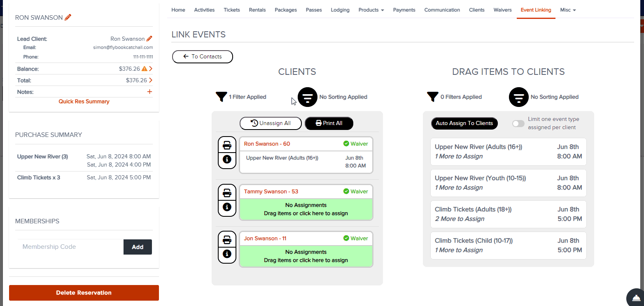The width and height of the screenshot is (644, 306).
Task: Select Upper New River (Youth 10-15) item
Action: (509, 183)
